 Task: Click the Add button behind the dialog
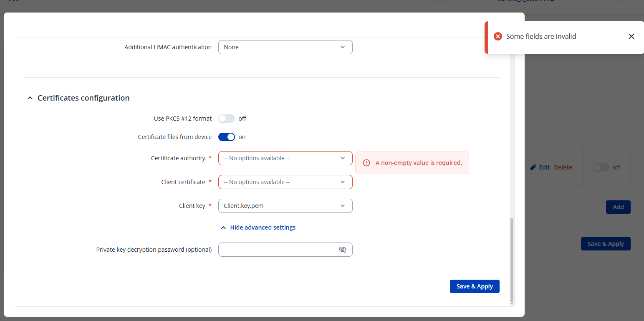click(618, 207)
